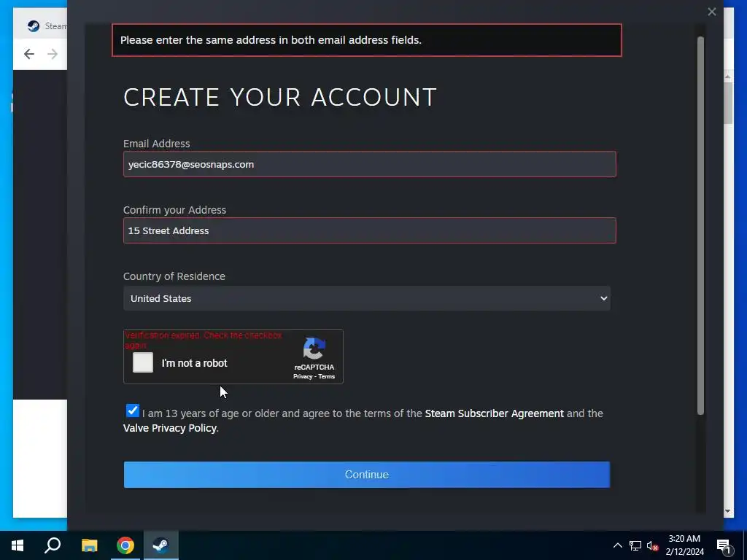Click the Continue button
The width and height of the screenshot is (747, 560).
click(366, 474)
